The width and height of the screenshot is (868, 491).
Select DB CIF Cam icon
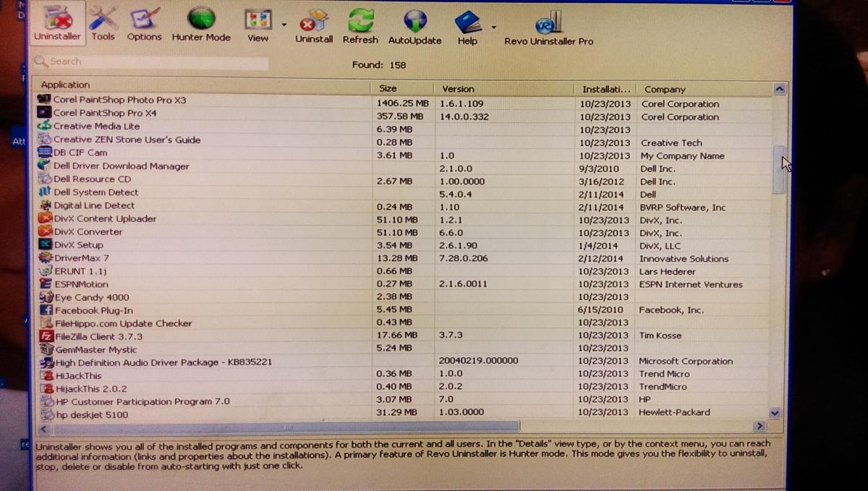point(44,152)
